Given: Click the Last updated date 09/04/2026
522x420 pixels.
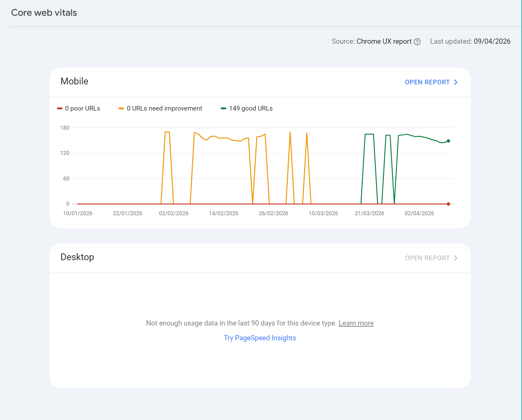Looking at the screenshot, I should tap(492, 41).
